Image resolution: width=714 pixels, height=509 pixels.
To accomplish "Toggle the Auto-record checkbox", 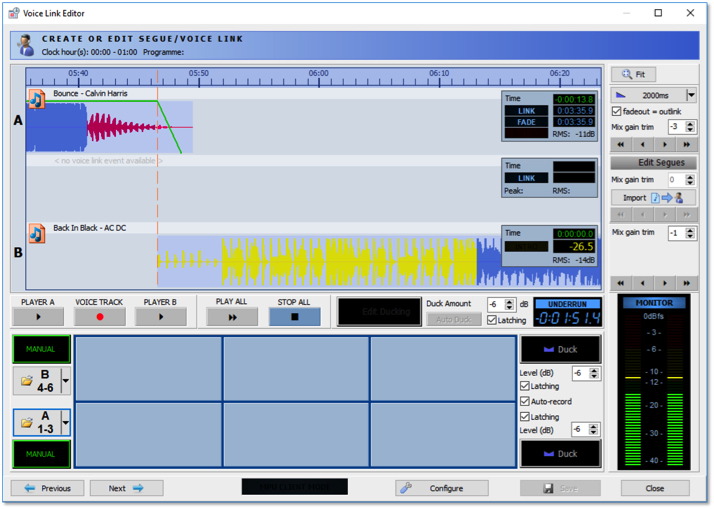I will 525,402.
